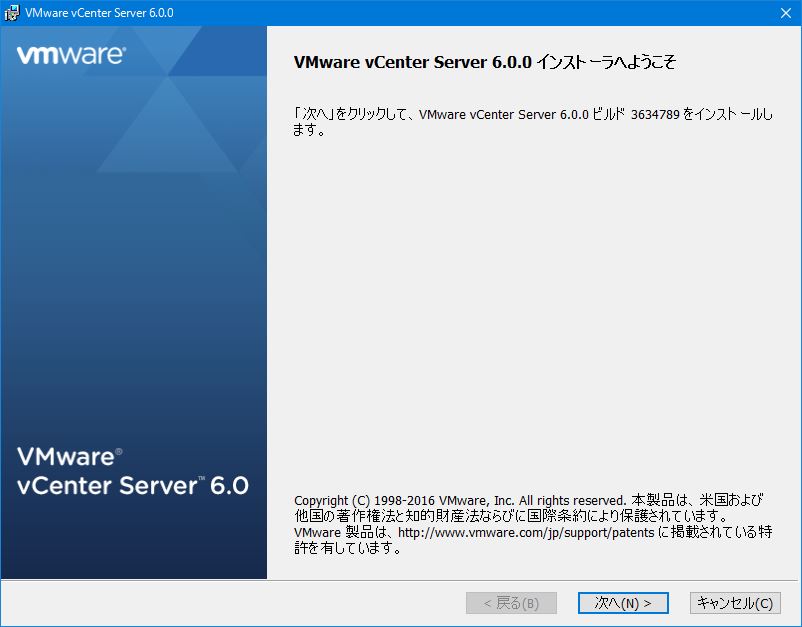Click the 次へ(N) > button
Image resolution: width=802 pixels, height=627 pixels.
click(623, 603)
